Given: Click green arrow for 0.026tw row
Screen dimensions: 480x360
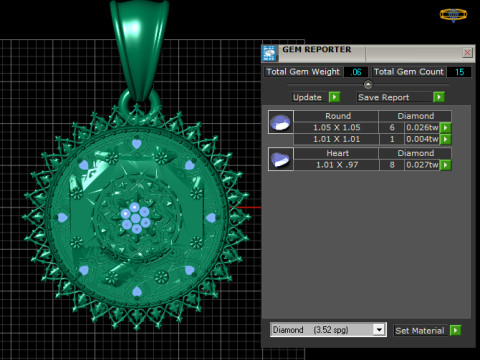Looking at the screenshot, I should coord(446,127).
